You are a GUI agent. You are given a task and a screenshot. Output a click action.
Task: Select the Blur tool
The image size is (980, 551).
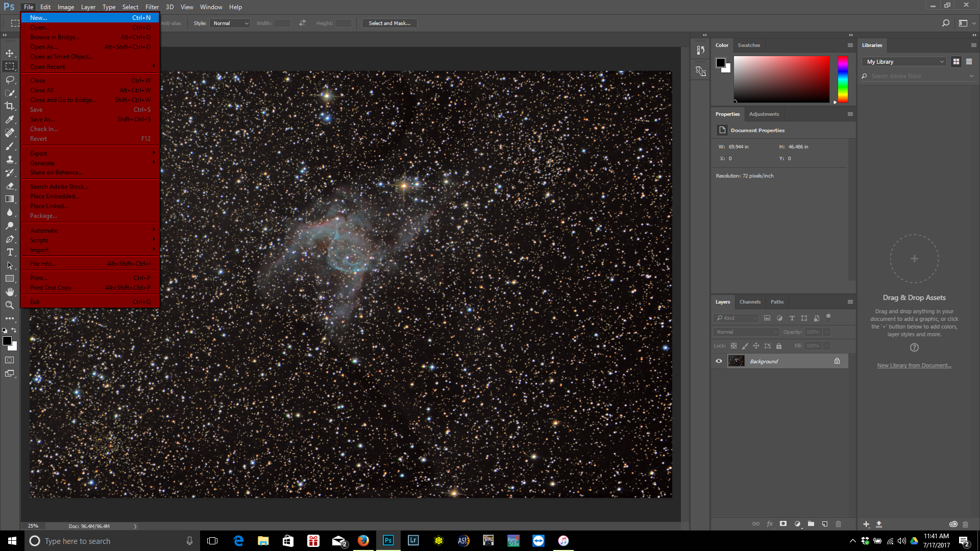pyautogui.click(x=10, y=212)
